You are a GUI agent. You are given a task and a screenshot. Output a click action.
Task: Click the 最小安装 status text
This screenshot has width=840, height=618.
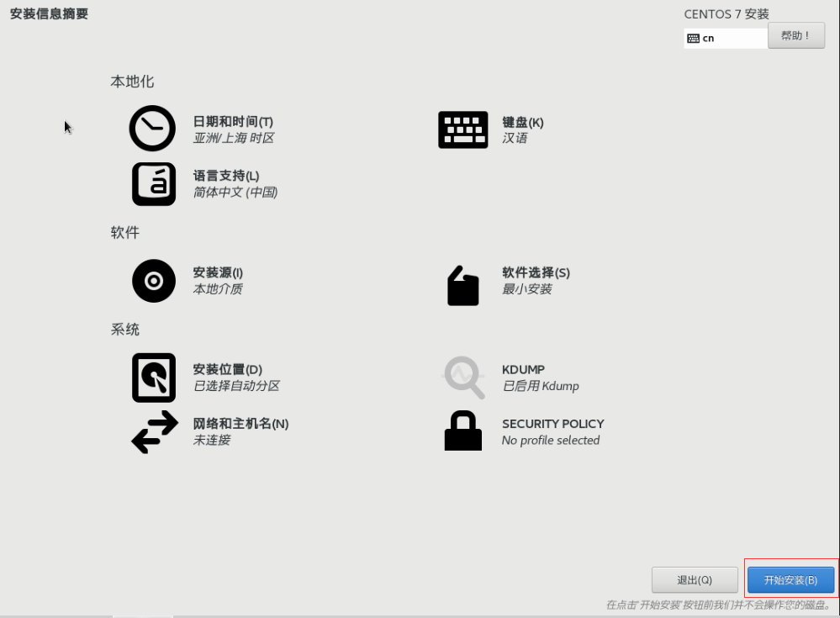tap(526, 289)
